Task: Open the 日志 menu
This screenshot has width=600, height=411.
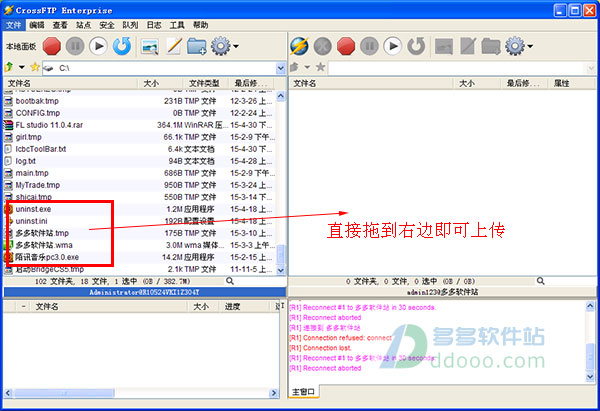Action: (154, 25)
